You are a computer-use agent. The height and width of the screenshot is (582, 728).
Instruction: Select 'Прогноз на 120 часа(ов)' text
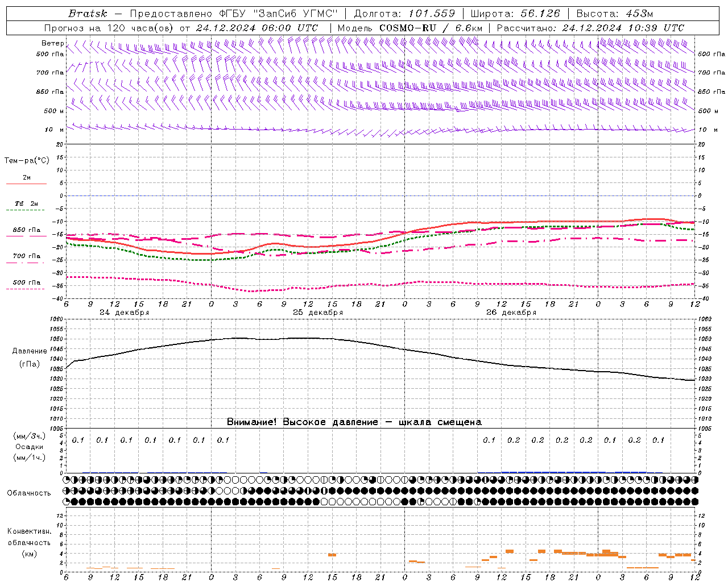(109, 28)
